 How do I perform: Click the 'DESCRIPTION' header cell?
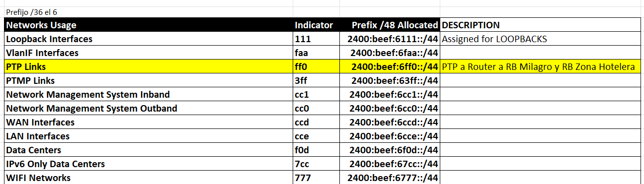pos(540,25)
